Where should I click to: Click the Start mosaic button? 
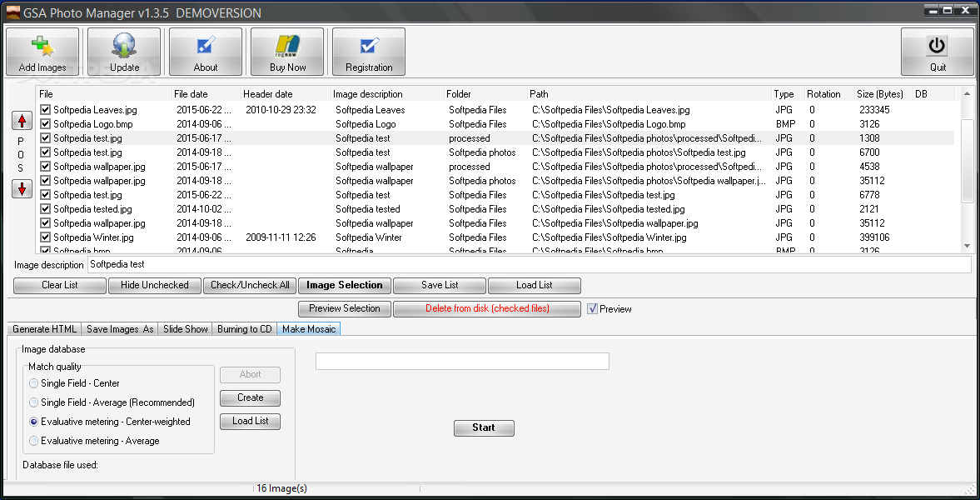(484, 428)
